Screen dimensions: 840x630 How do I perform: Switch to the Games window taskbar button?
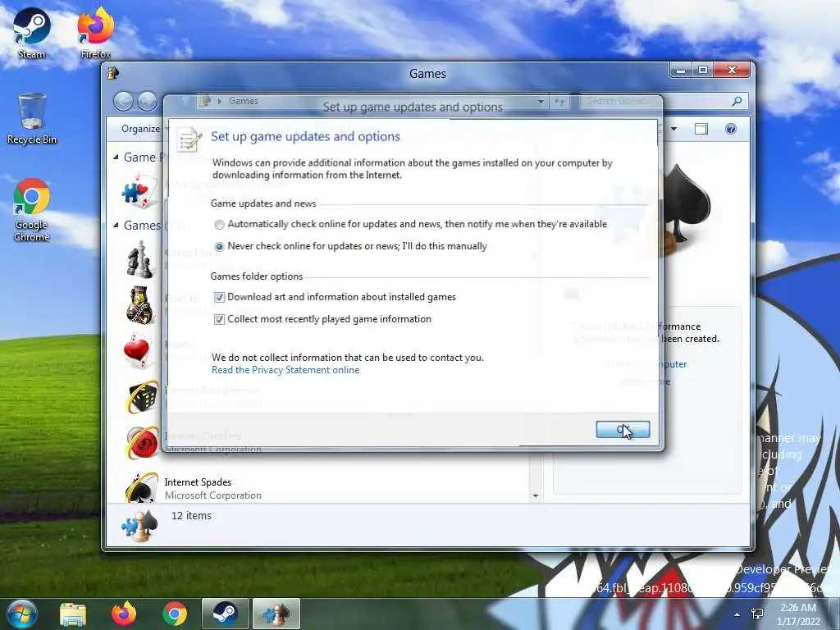point(276,614)
